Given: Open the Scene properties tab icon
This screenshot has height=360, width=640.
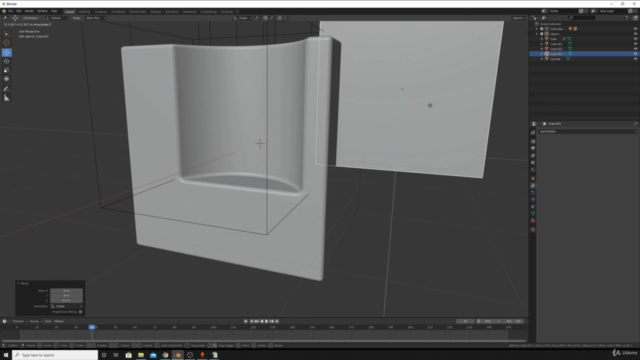Looking at the screenshot, I should [x=533, y=162].
